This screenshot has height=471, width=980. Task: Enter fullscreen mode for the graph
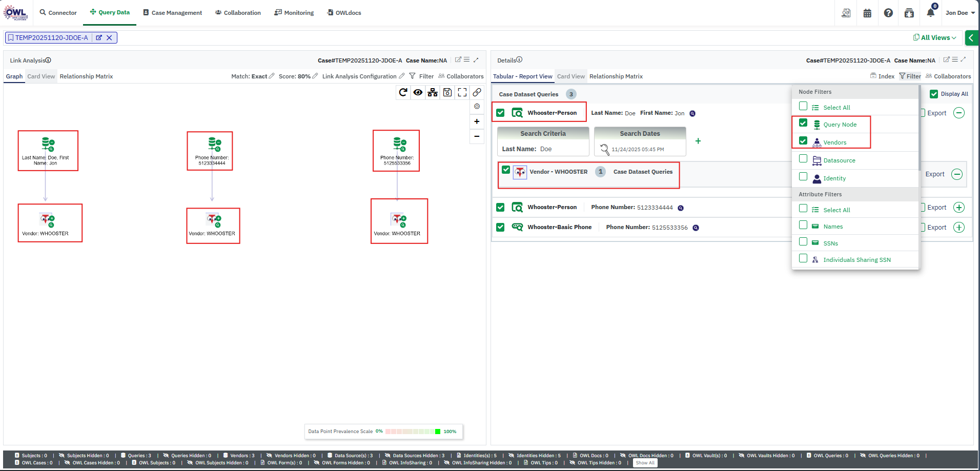coord(462,92)
